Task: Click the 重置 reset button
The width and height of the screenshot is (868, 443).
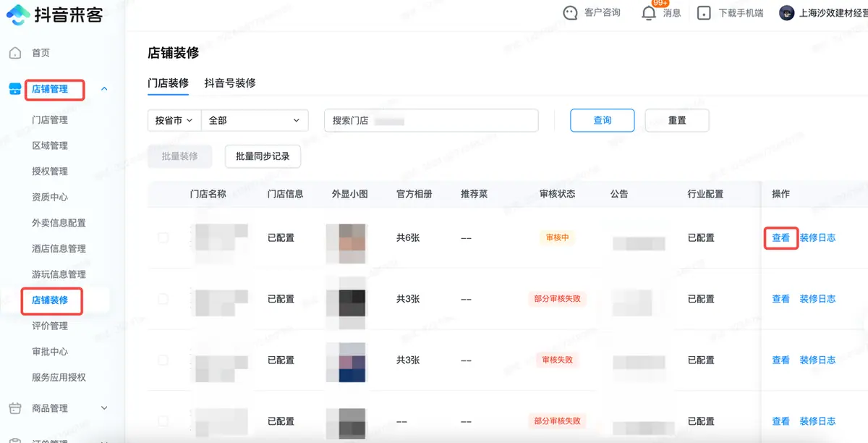Action: (x=677, y=120)
